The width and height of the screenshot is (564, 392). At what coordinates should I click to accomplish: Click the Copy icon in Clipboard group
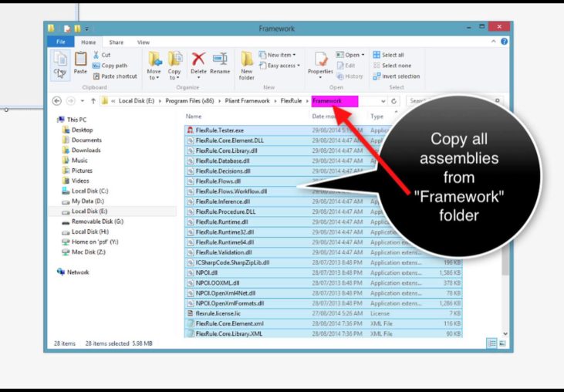pyautogui.click(x=60, y=60)
